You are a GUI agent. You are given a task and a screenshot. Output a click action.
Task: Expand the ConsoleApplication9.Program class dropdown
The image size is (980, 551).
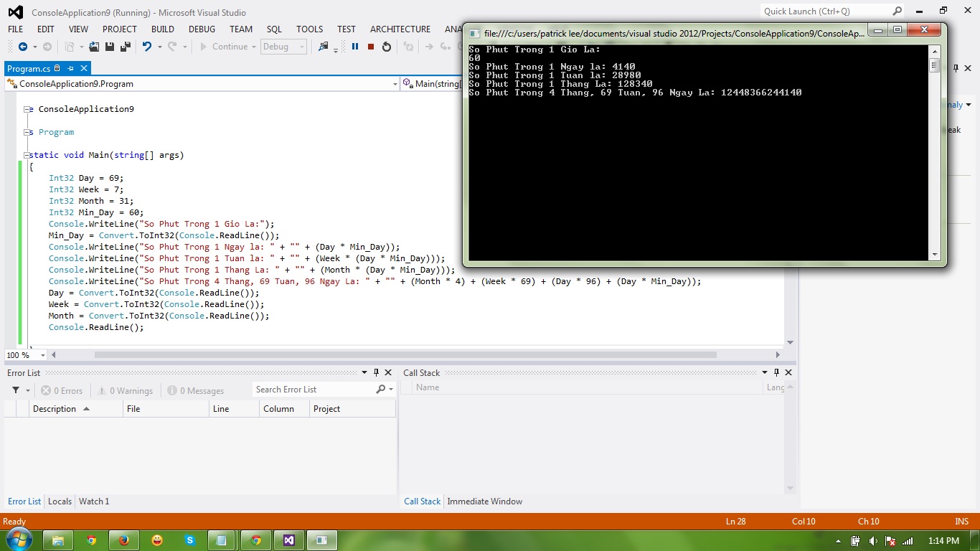(395, 84)
